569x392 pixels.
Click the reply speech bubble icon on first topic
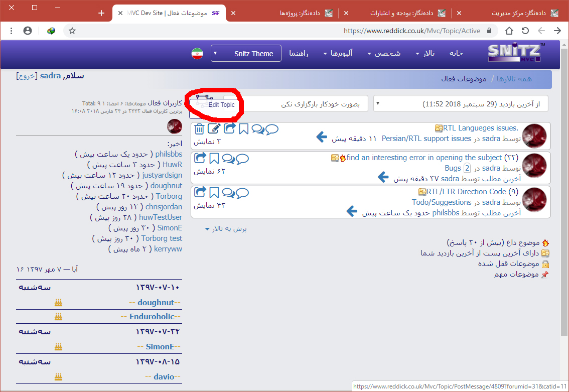[271, 129]
